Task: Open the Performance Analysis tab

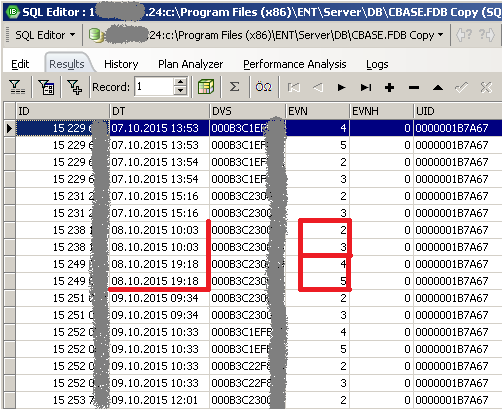Action: click(x=295, y=64)
